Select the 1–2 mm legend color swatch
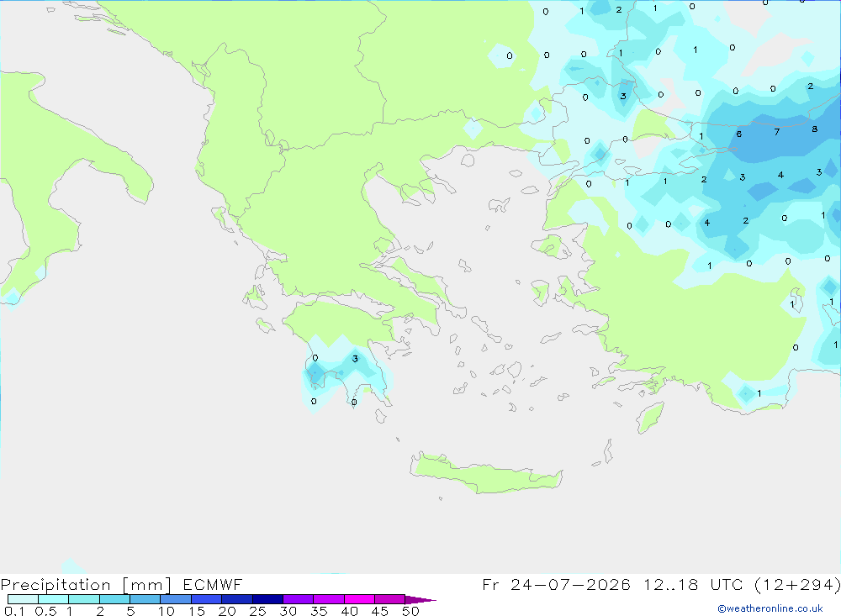 point(84,599)
